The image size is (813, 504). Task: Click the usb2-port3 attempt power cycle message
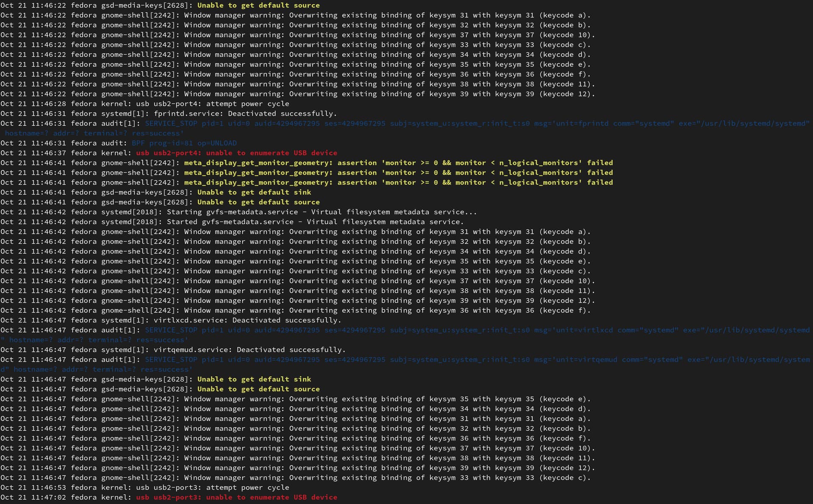[x=213, y=487]
